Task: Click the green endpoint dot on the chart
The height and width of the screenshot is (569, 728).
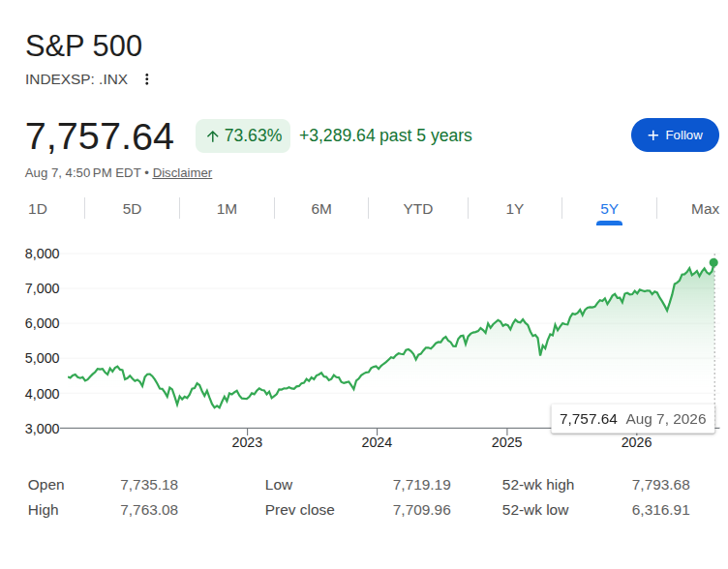Action: coord(713,262)
